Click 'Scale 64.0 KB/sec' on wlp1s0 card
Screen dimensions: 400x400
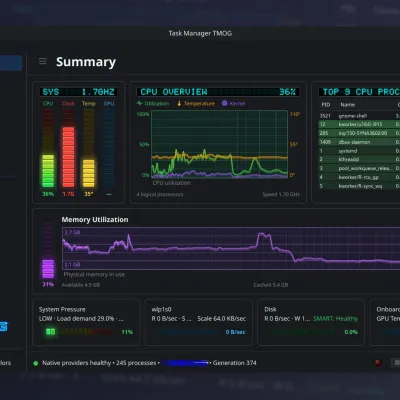(222, 319)
